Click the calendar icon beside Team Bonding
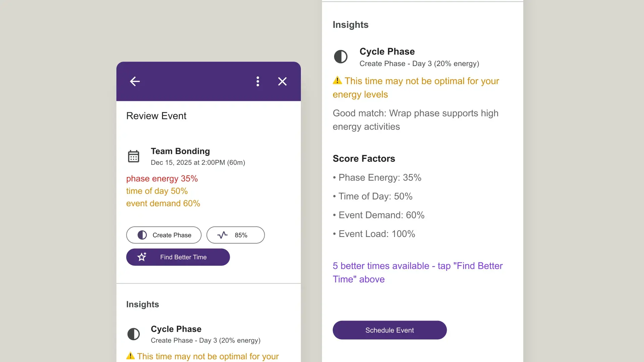This screenshot has height=362, width=644. (133, 157)
